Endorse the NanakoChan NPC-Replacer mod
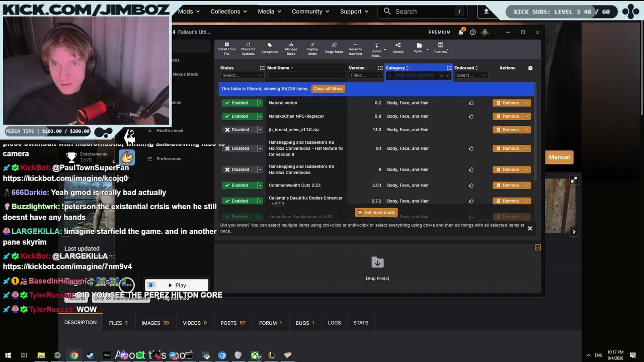Viewport: 644px width, 362px height. point(471,116)
